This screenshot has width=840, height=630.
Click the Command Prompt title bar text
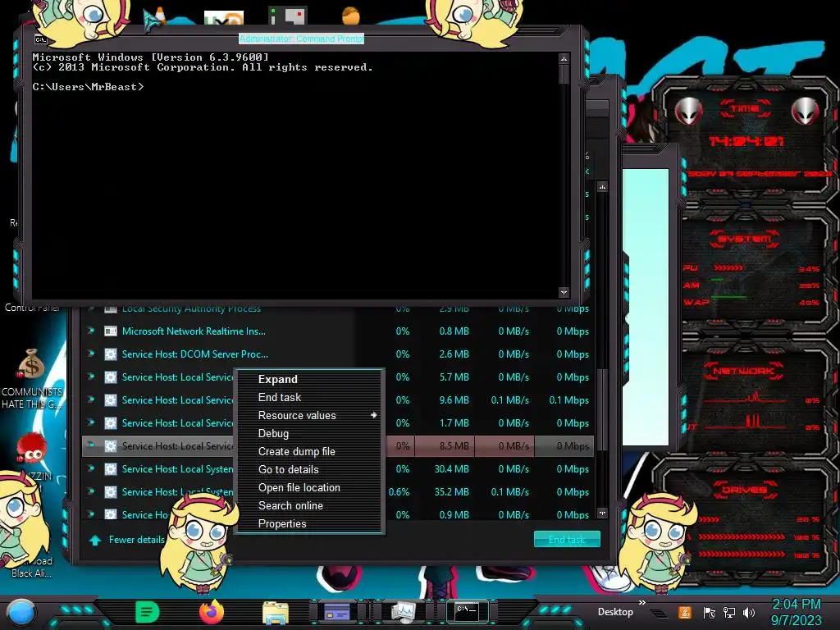[x=302, y=39]
